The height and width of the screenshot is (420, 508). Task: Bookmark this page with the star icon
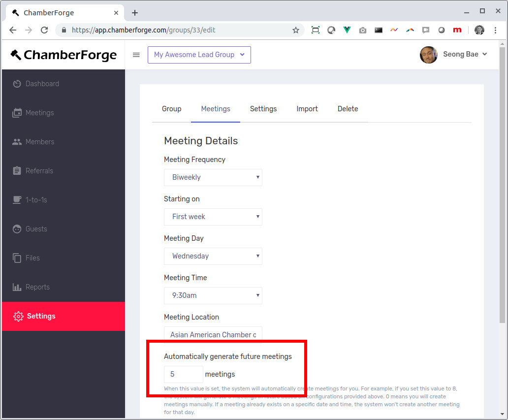[296, 30]
